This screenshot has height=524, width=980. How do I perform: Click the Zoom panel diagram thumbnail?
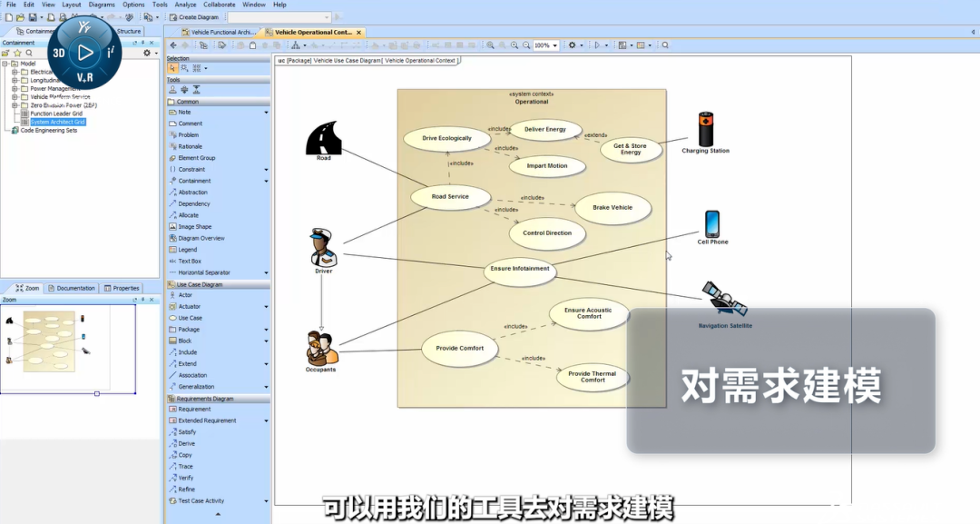(x=49, y=334)
